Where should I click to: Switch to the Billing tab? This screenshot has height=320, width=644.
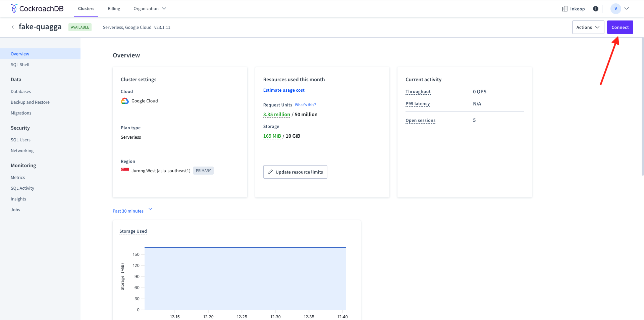coord(114,9)
